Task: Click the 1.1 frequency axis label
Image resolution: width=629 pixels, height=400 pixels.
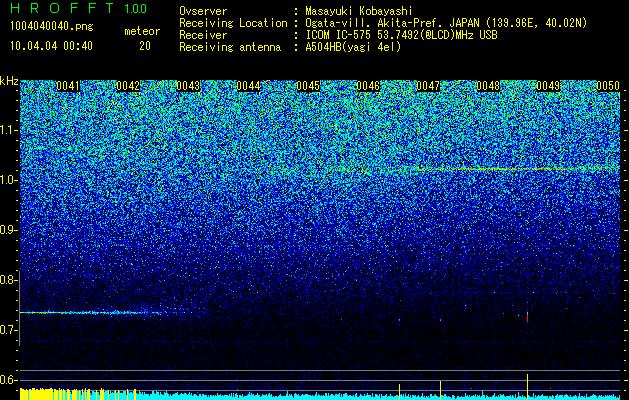Action: tap(8, 130)
